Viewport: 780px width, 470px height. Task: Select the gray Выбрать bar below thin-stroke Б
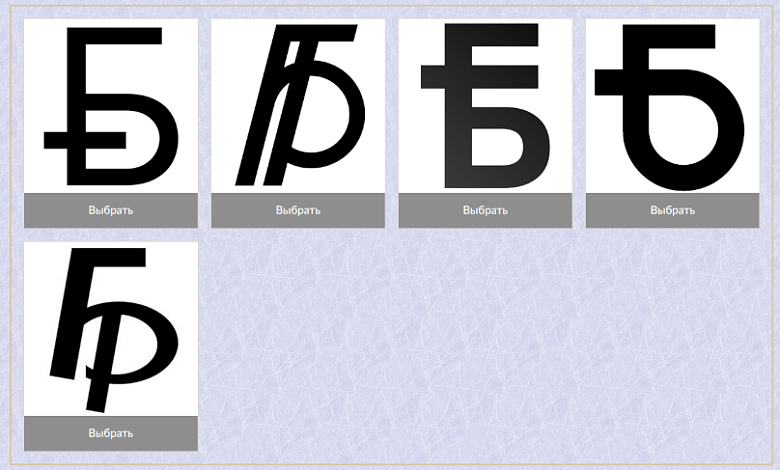[111, 210]
